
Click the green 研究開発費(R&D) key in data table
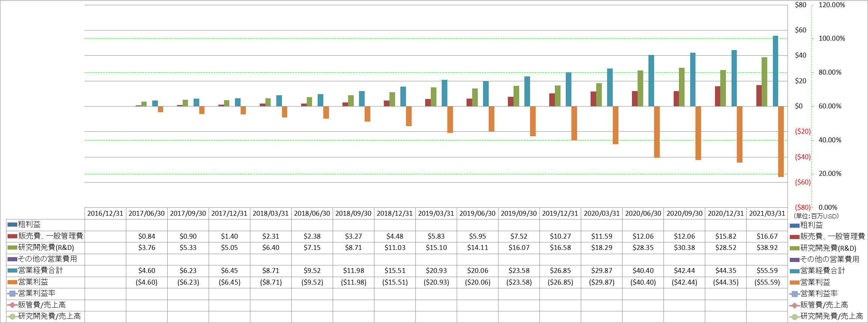click(x=12, y=248)
